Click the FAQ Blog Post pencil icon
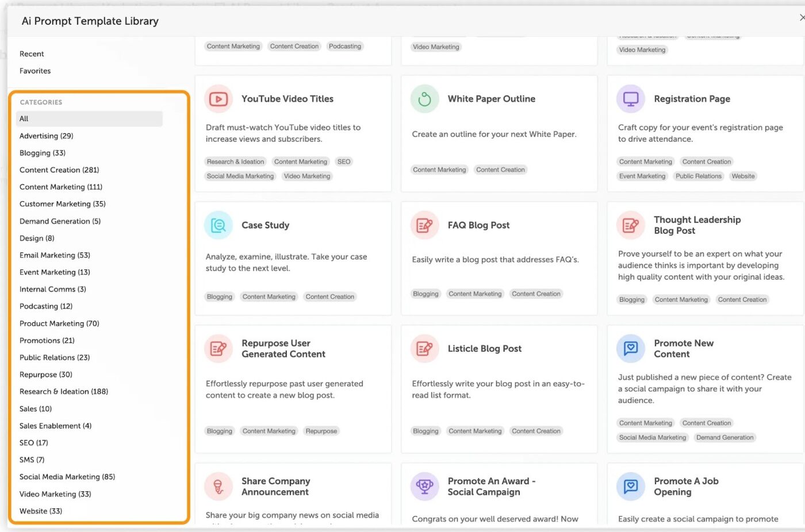Screen dimensions: 805x532 click(x=424, y=225)
